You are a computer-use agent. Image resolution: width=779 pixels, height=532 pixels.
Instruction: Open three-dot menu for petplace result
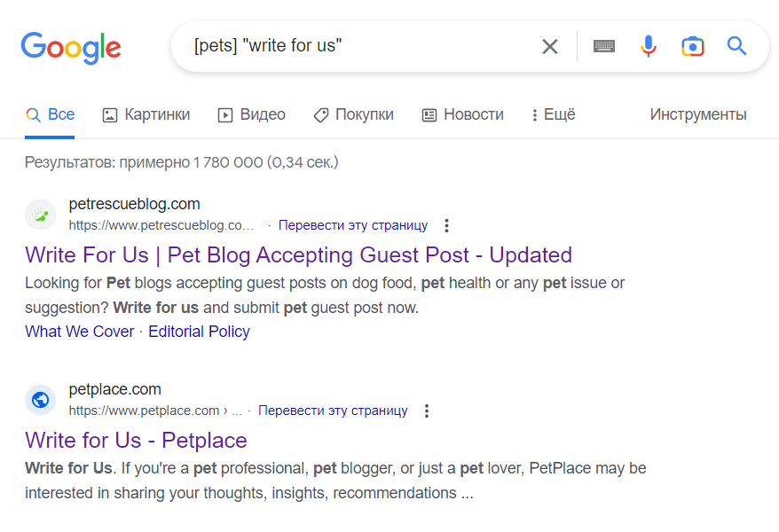[426, 411]
